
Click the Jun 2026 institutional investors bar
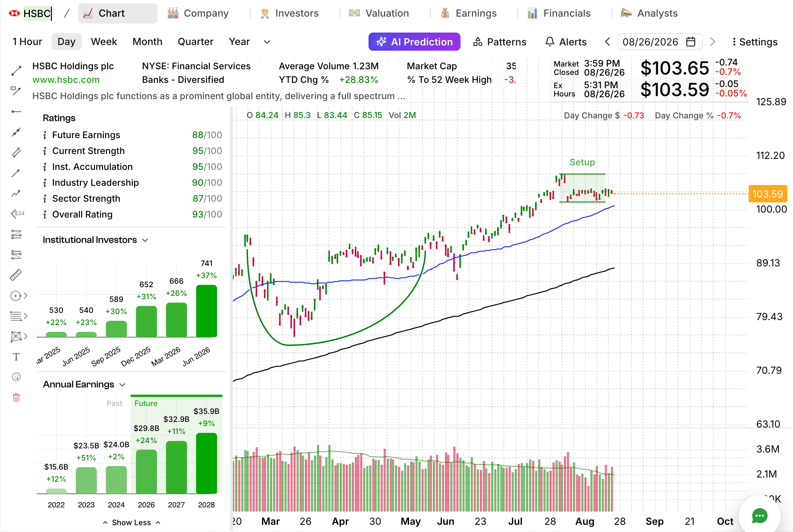pyautogui.click(x=206, y=311)
